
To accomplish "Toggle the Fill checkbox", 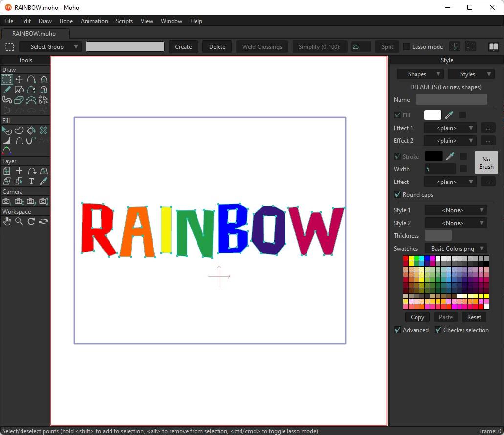I will coord(397,115).
